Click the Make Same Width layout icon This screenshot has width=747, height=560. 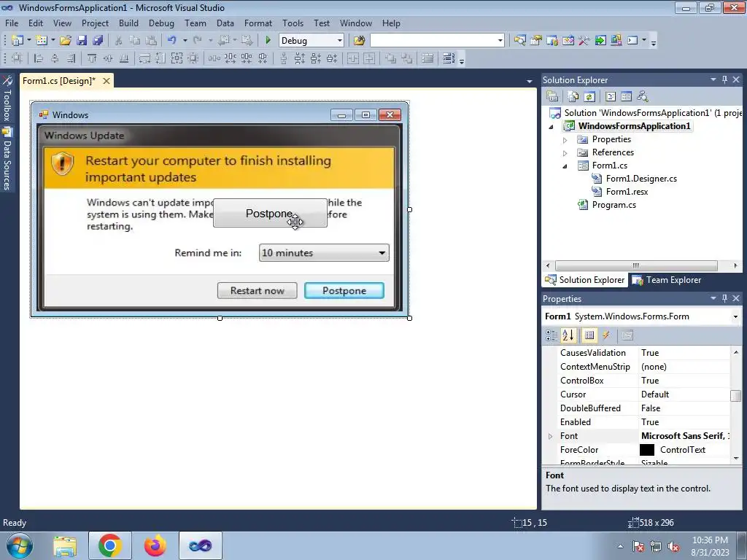coord(144,58)
